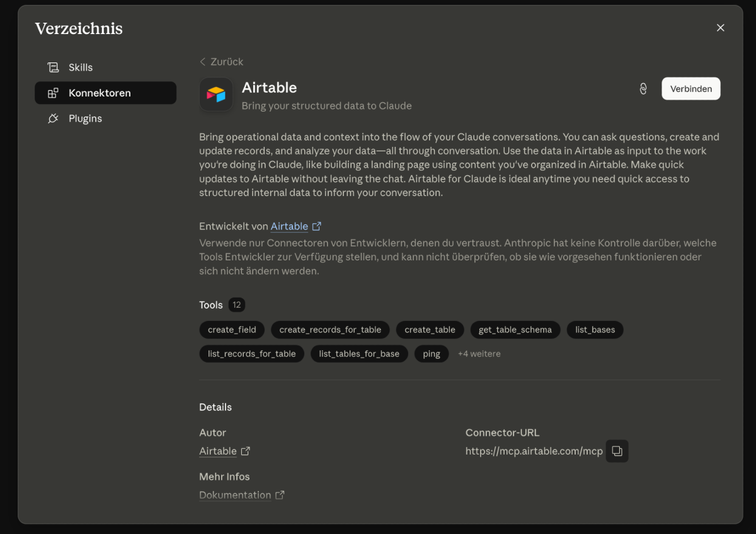The image size is (756, 534).
Task: Expand the +4 weitere tools
Action: tap(479, 354)
